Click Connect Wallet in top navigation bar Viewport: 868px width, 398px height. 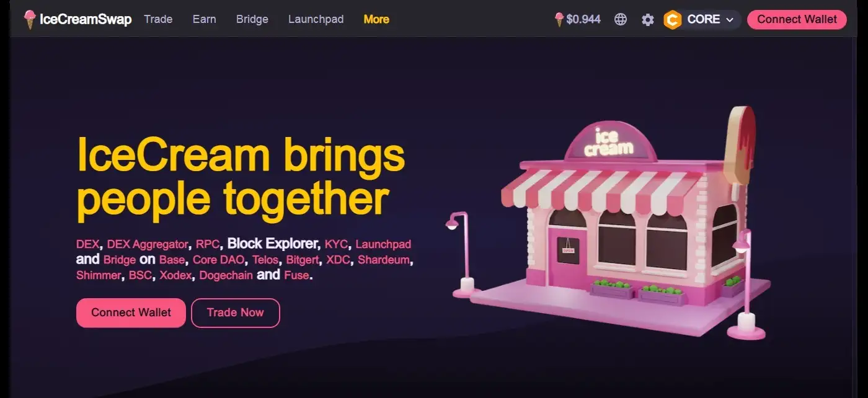[797, 19]
